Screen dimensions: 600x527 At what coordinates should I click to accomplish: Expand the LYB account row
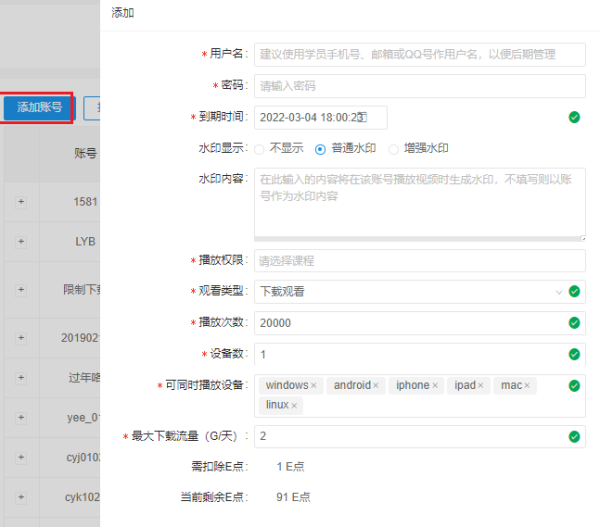click(x=21, y=242)
